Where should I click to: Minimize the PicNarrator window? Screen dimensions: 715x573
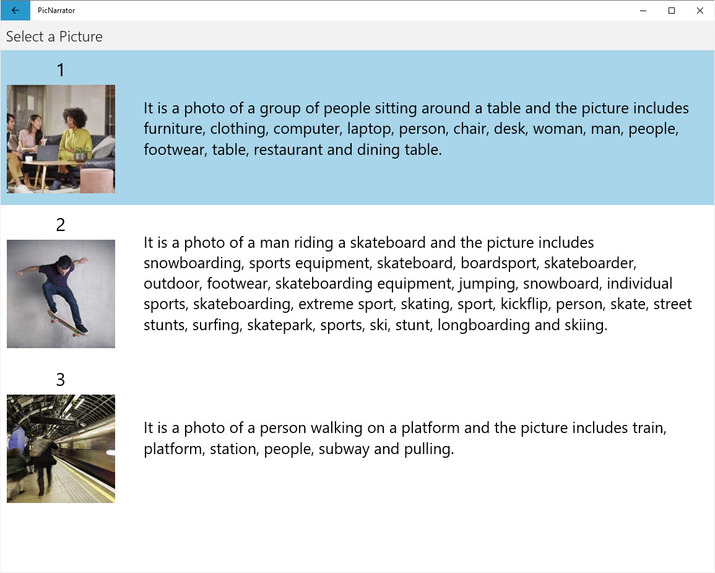[643, 10]
